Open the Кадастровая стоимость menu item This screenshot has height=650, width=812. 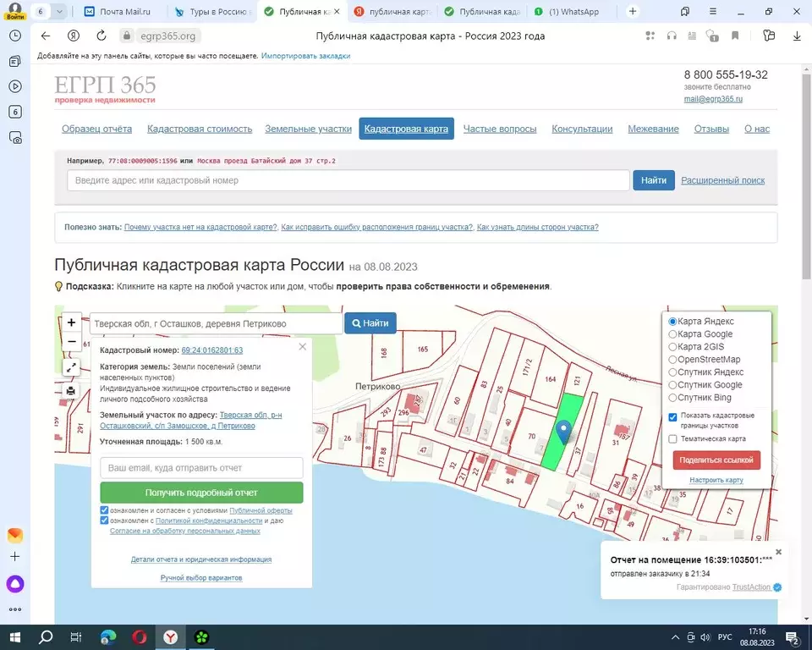coord(200,129)
